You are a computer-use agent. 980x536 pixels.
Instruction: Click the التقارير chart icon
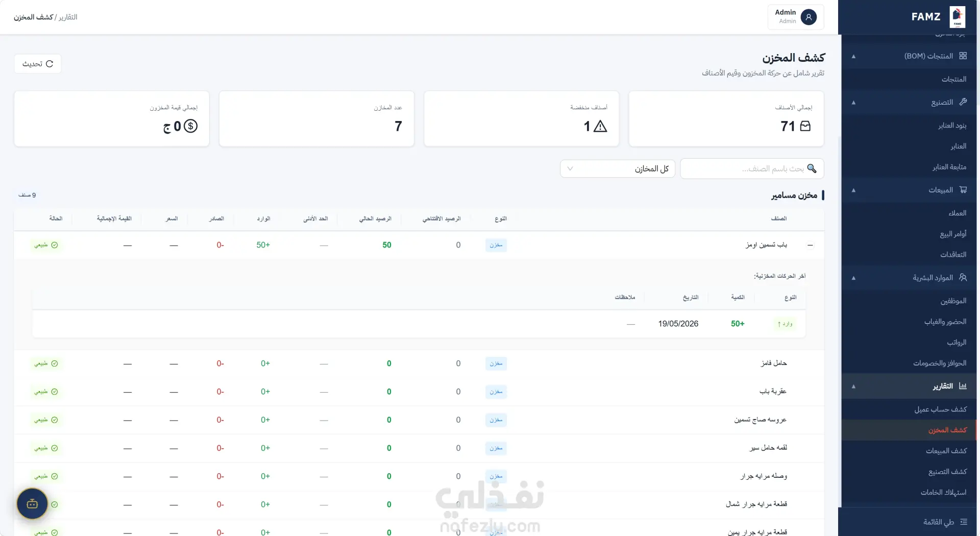pos(963,386)
